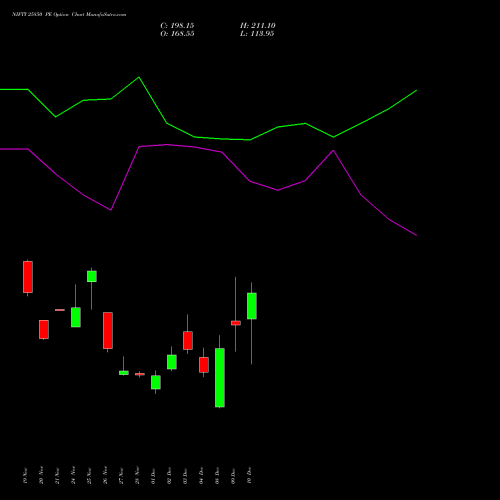
Task: Select the red candlestick above 04 Dec
Action: (x=204, y=365)
